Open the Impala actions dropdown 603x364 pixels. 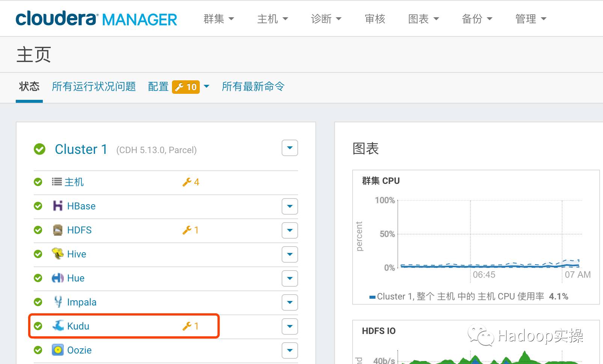[290, 302]
